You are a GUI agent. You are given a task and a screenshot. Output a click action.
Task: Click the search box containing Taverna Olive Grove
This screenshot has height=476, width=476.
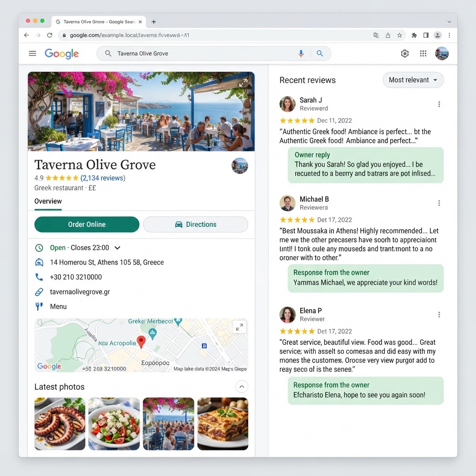pos(214,53)
